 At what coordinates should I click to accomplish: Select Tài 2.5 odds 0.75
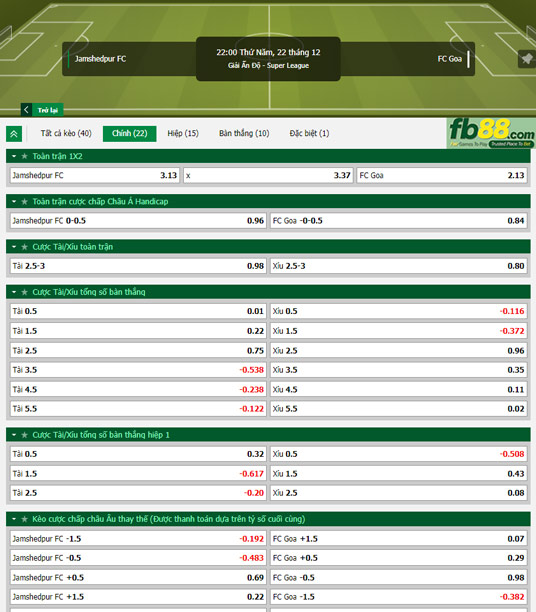pyautogui.click(x=138, y=350)
